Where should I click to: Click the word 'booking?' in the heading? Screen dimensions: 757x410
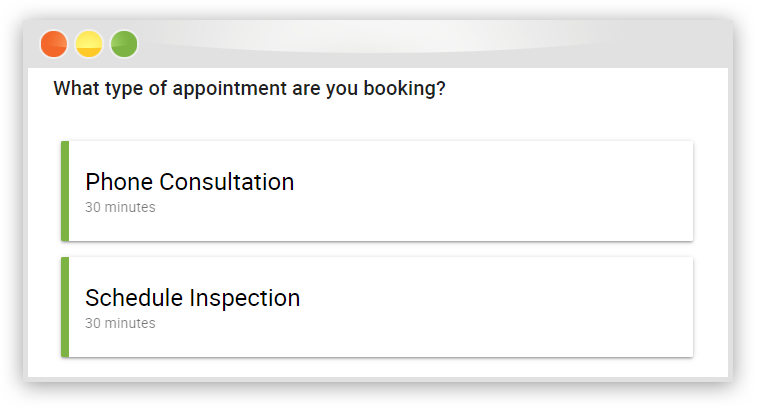405,89
